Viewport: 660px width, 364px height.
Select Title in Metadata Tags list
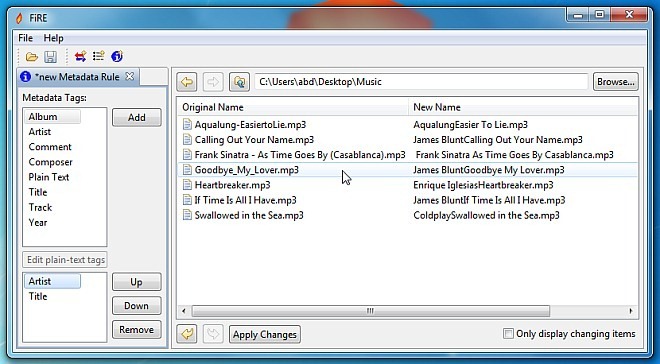[x=38, y=192]
